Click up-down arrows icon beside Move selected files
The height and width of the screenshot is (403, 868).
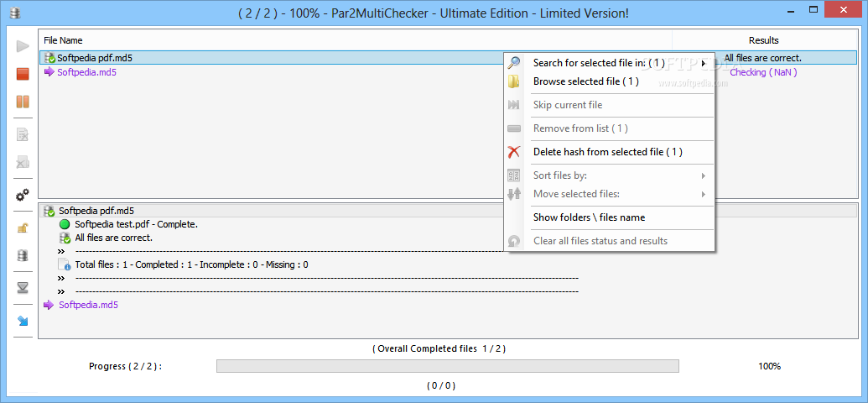[x=514, y=194]
